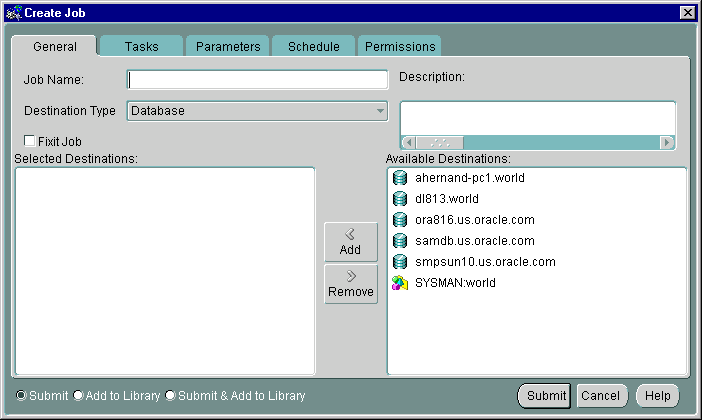Click the Create Job title bar icon
This screenshot has width=702, height=420.
pyautogui.click(x=12, y=12)
